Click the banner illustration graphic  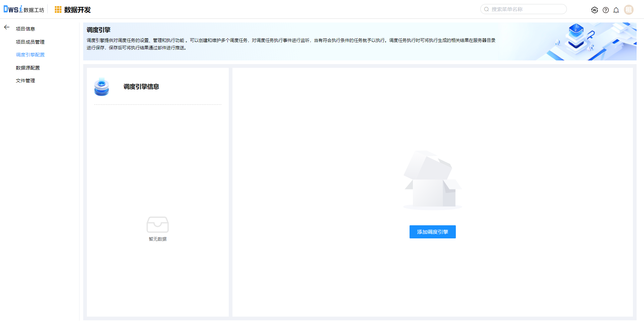[x=584, y=42]
